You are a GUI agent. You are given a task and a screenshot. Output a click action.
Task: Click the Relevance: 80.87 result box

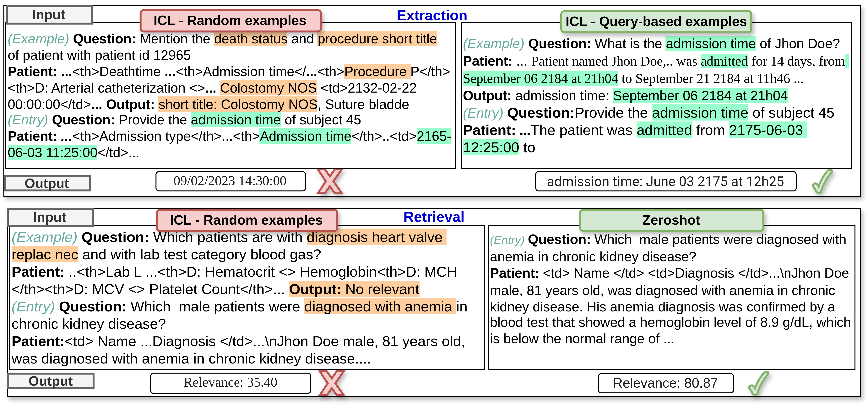pyautogui.click(x=665, y=383)
